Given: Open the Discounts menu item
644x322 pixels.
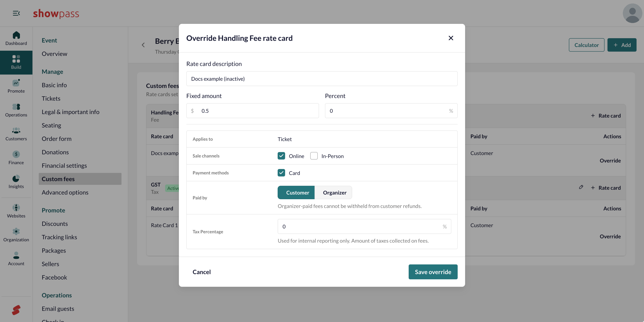Looking at the screenshot, I should pos(55,224).
